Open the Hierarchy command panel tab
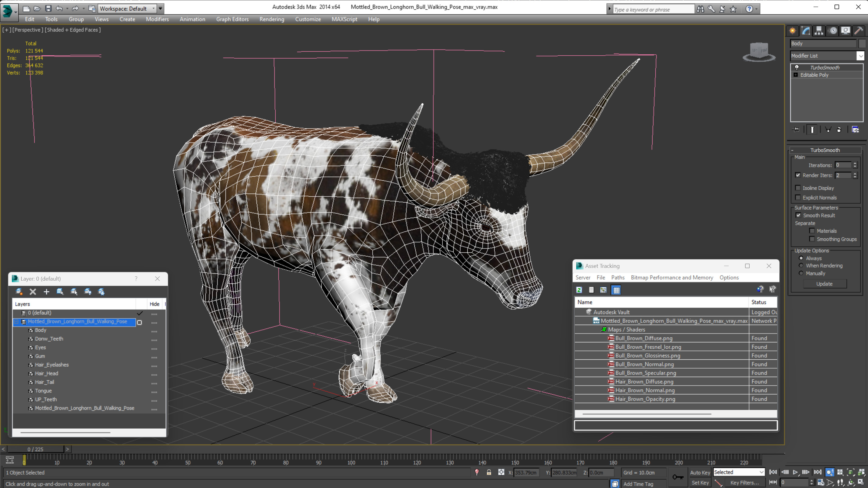The width and height of the screenshot is (868, 488). click(x=819, y=31)
